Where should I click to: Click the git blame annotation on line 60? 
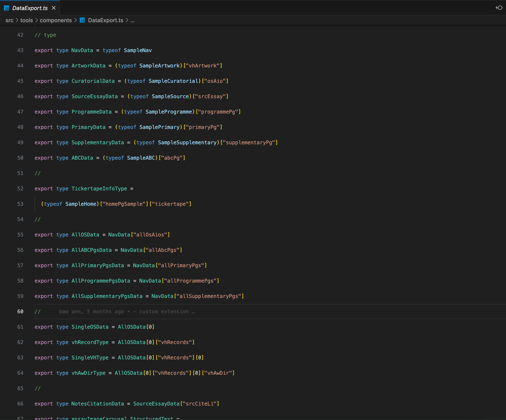click(127, 311)
